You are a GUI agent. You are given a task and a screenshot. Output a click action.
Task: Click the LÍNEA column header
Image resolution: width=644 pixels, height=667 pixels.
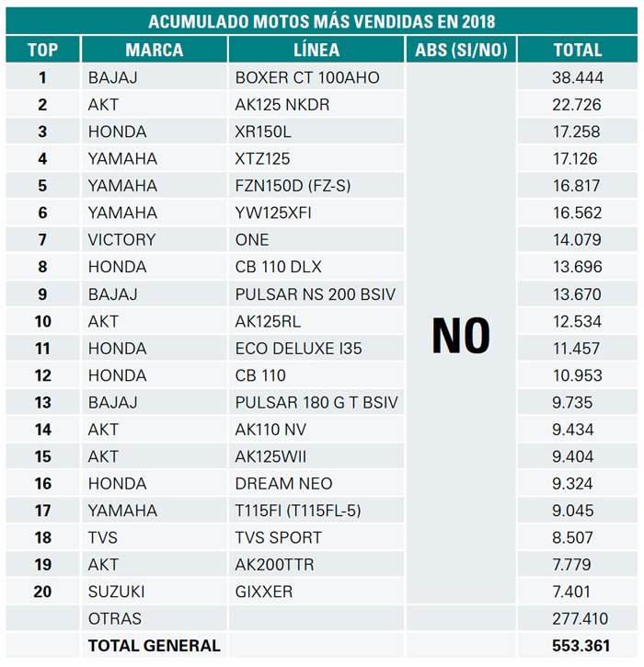pos(316,50)
